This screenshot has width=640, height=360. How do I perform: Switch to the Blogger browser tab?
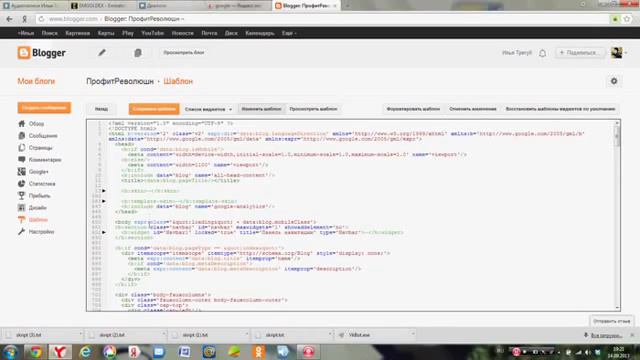pyautogui.click(x=305, y=6)
